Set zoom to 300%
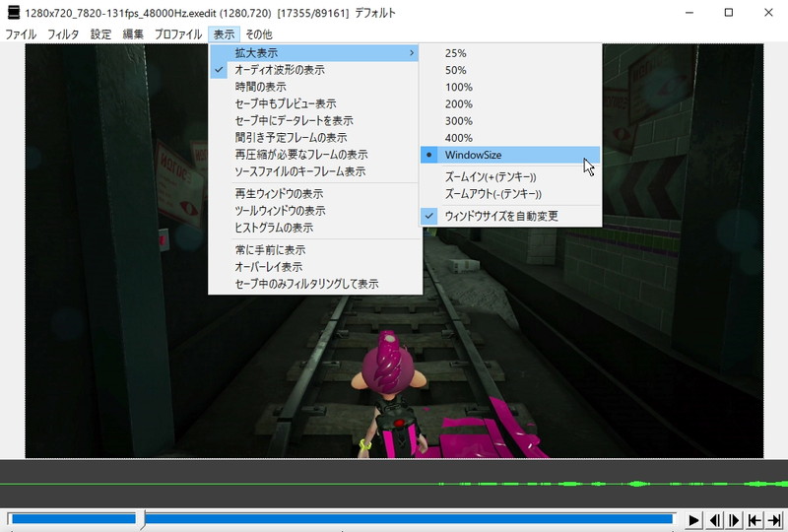 point(510,121)
